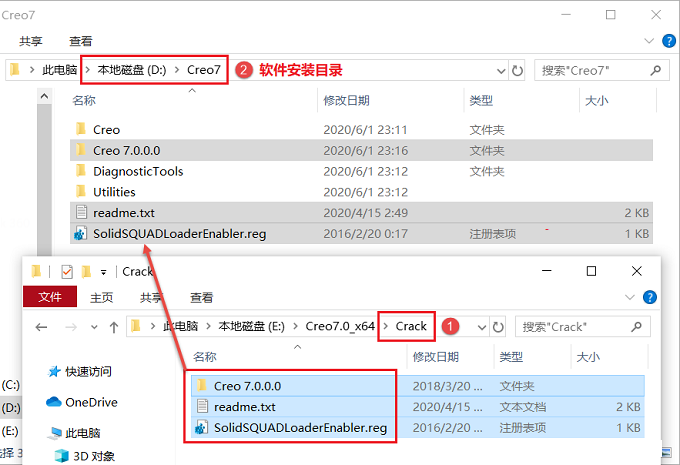Sort Creo7 files by 名称 column
Viewport: 680px width, 465px height.
point(84,101)
